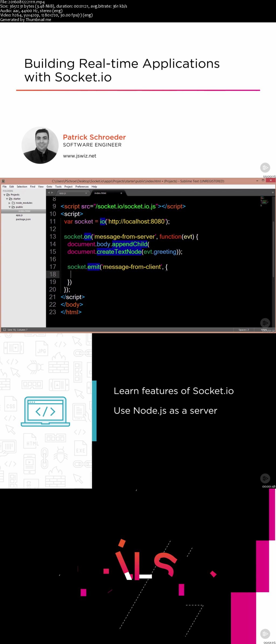Click 'Use Node.js as a server' text
This screenshot has width=276, height=644.
(x=165, y=411)
